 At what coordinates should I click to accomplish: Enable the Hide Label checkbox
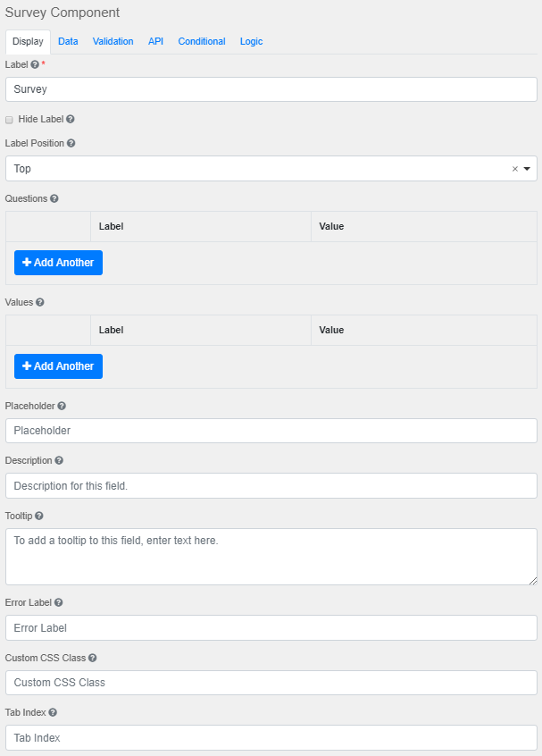[x=10, y=119]
